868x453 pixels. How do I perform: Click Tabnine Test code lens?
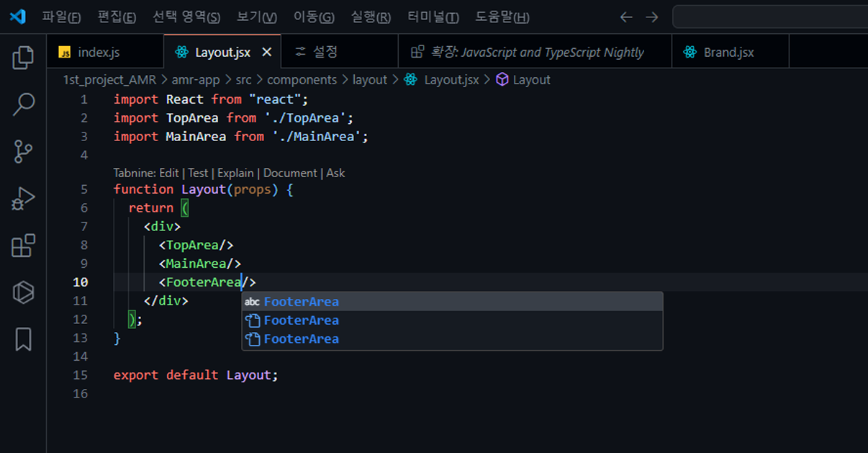tap(198, 173)
